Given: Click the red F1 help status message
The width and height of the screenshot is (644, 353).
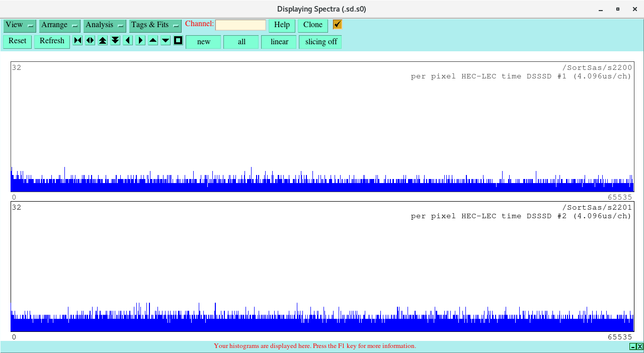Looking at the screenshot, I should point(315,346).
